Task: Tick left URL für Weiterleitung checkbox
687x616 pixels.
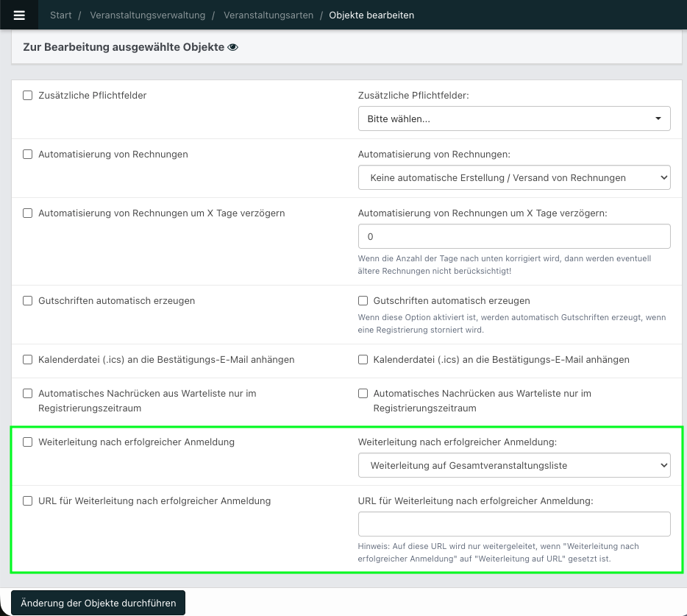Action: [28, 500]
